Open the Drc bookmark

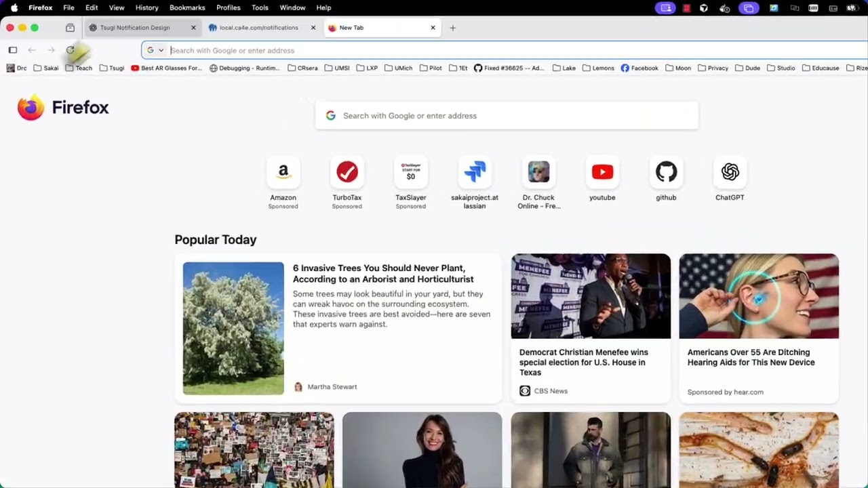[16, 68]
